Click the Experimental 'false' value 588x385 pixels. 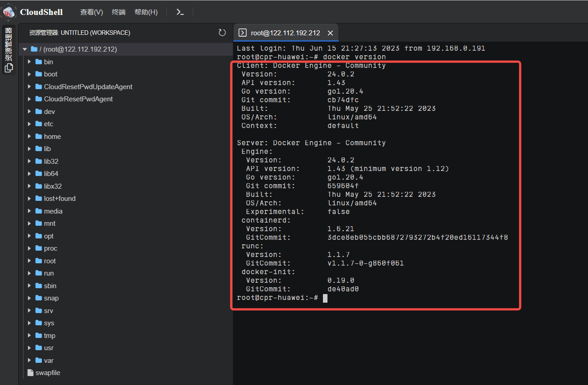tap(338, 212)
